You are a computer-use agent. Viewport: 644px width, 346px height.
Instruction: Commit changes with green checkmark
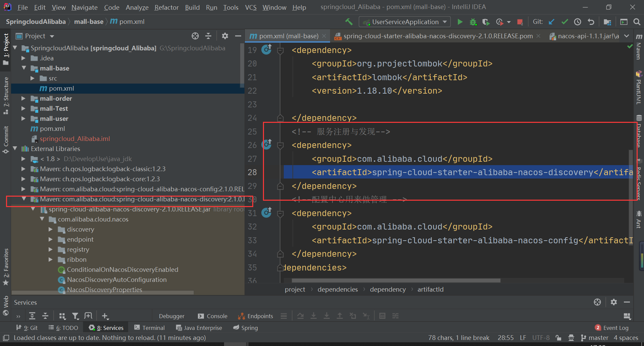click(x=565, y=22)
